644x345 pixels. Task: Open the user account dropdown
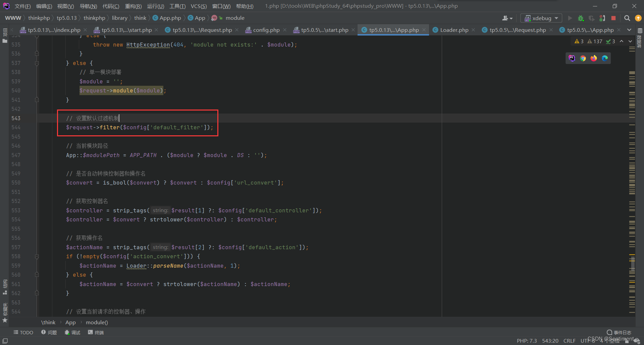(x=507, y=18)
